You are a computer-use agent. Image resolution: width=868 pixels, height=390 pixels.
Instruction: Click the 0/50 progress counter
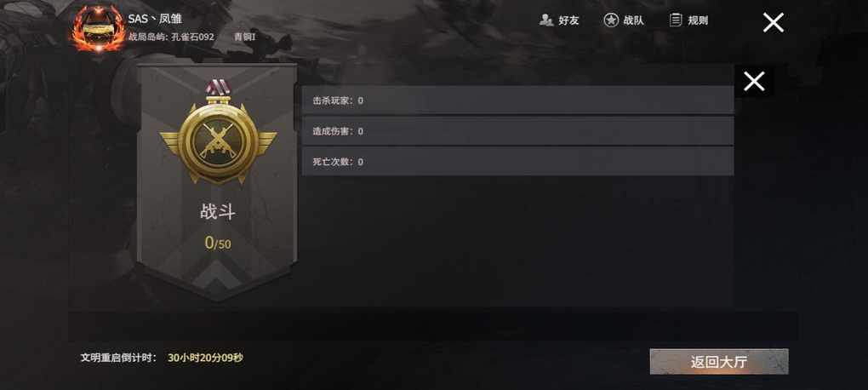coord(218,243)
